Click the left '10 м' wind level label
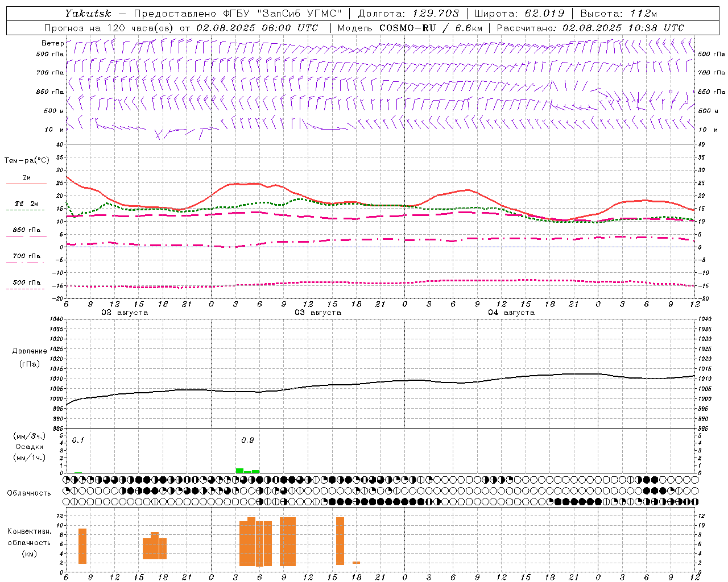This screenshot has width=728, height=582. click(54, 130)
